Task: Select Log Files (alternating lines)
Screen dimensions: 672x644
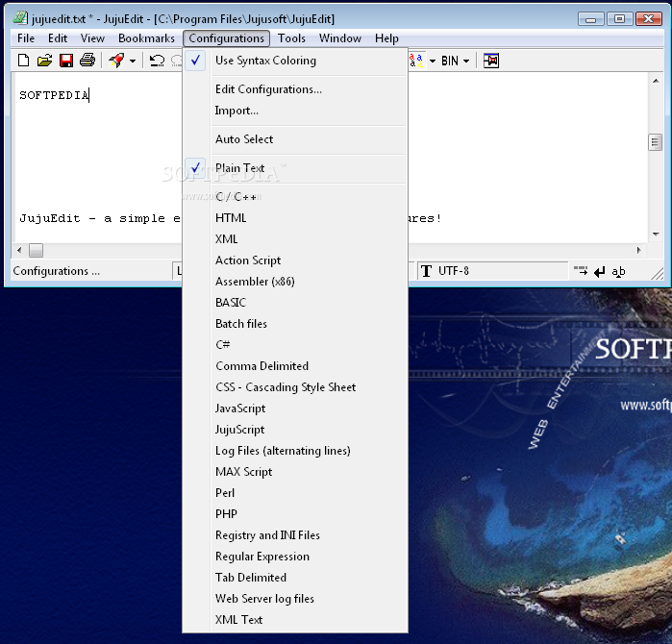Action: tap(295, 451)
